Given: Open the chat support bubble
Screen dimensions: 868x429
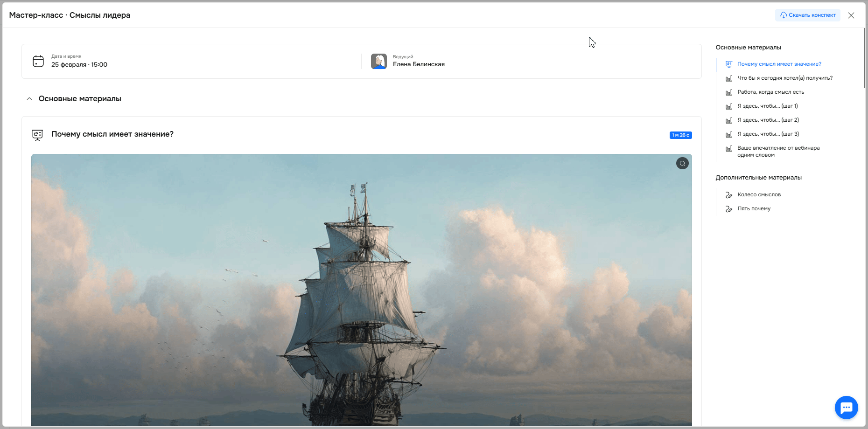Looking at the screenshot, I should click(x=847, y=408).
